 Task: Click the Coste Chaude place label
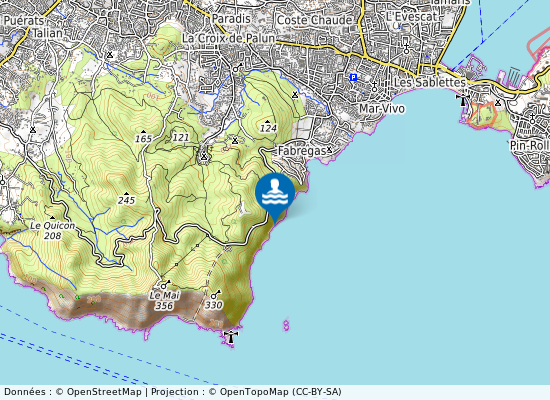click(314, 20)
